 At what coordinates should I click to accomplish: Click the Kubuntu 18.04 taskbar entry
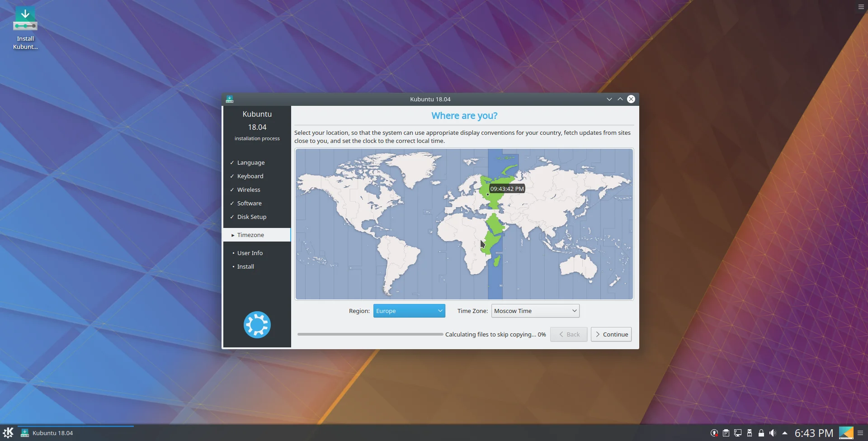76,433
